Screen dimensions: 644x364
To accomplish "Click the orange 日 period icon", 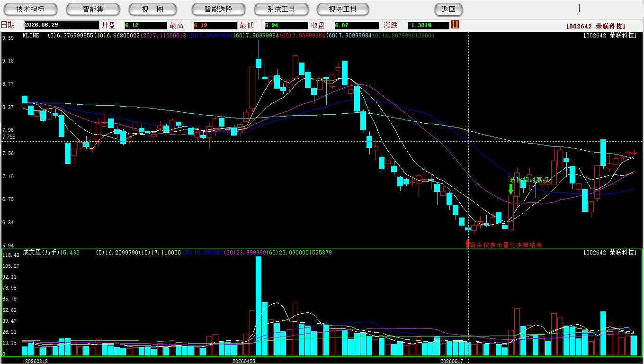I will point(455,25).
